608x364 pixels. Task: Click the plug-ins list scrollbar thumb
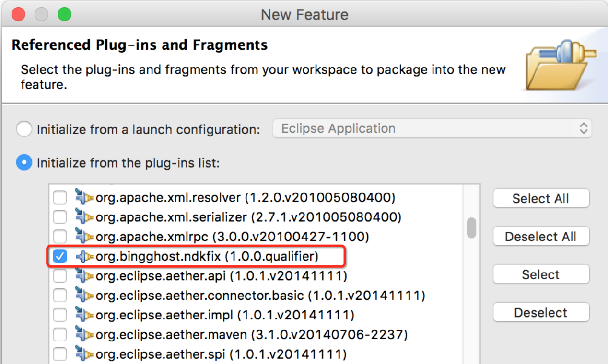pyautogui.click(x=472, y=227)
